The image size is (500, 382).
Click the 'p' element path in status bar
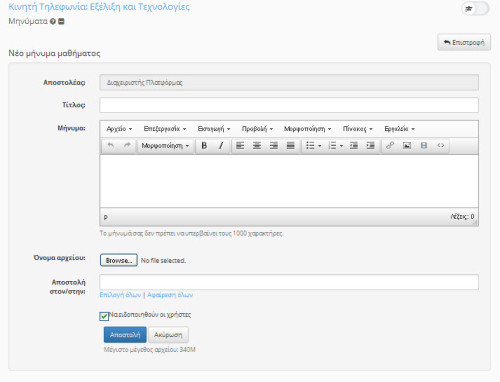coord(106,217)
